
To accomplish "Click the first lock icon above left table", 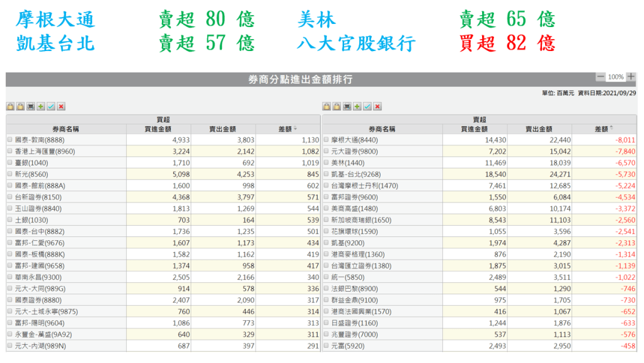I will (x=10, y=107).
